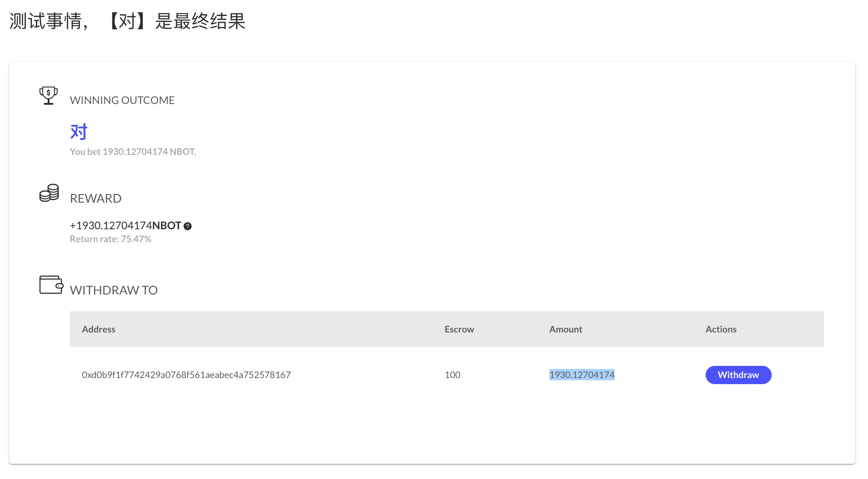The width and height of the screenshot is (868, 479).
Task: Click the REWARD section heading
Action: pos(95,198)
